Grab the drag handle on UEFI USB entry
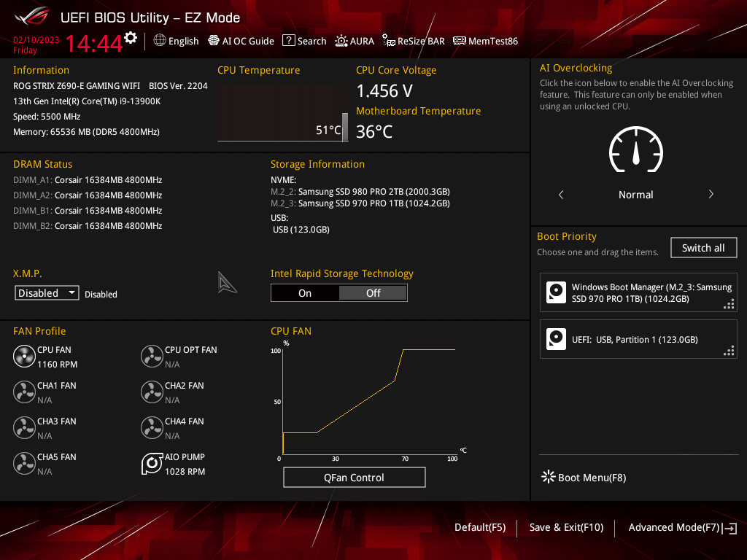Screen dimensions: 747x560 [x=729, y=351]
